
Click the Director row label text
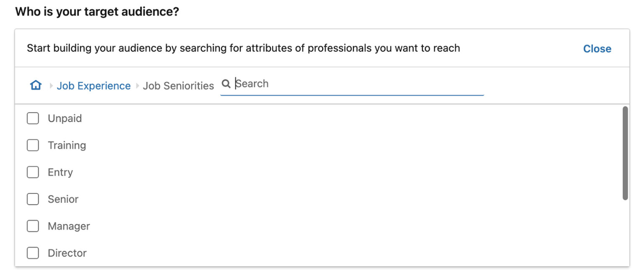(67, 253)
